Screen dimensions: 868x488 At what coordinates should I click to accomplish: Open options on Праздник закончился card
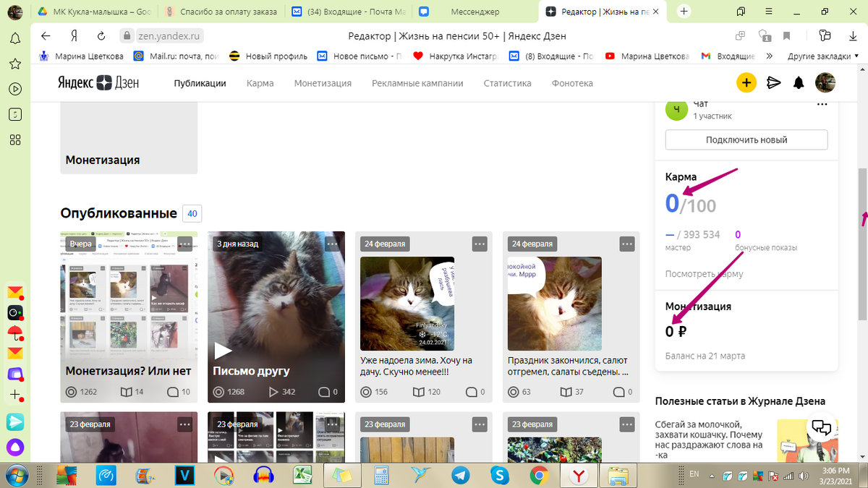(x=627, y=244)
